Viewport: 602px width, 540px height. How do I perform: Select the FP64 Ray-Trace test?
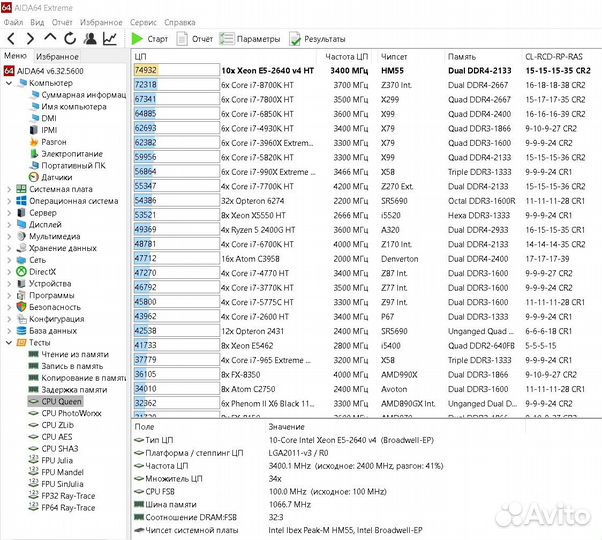tap(68, 508)
